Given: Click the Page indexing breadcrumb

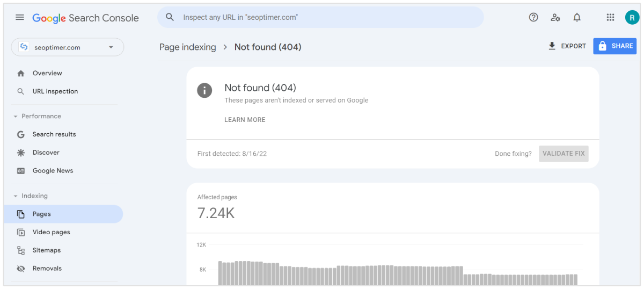Looking at the screenshot, I should [x=187, y=47].
